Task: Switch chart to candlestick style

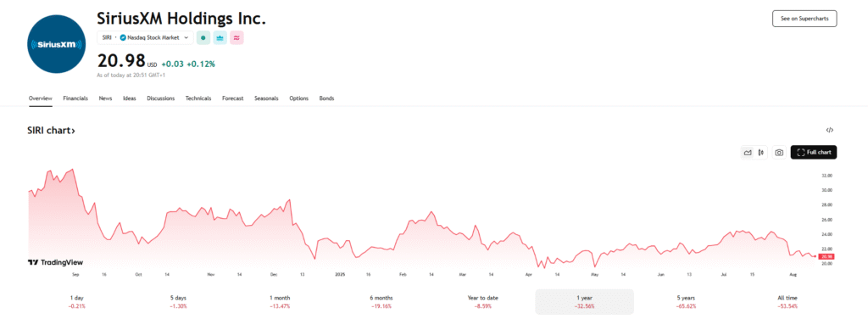Action: click(761, 153)
